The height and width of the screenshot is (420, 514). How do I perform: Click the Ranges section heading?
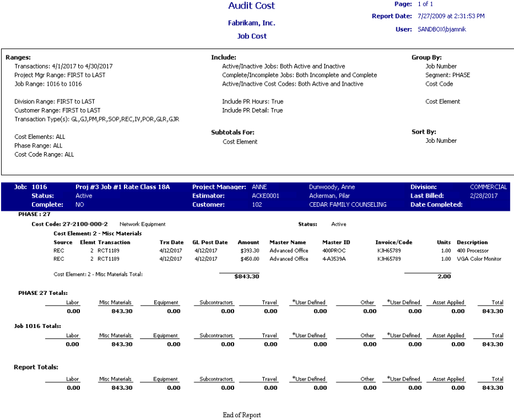(18, 58)
